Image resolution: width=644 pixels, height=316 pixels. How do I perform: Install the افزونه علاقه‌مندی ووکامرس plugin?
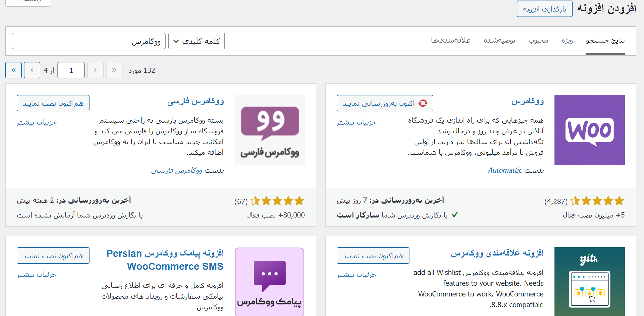pyautogui.click(x=373, y=255)
